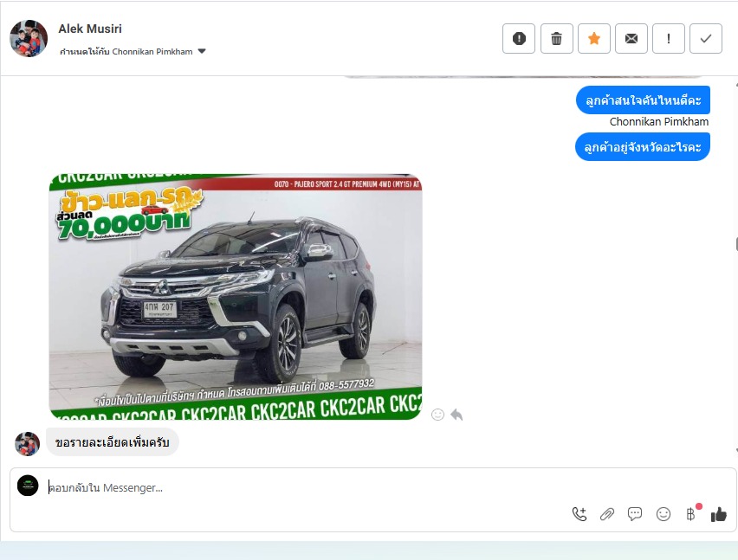Reply to the car image with the arrow icon
Image resolution: width=738 pixels, height=560 pixels.
456,415
